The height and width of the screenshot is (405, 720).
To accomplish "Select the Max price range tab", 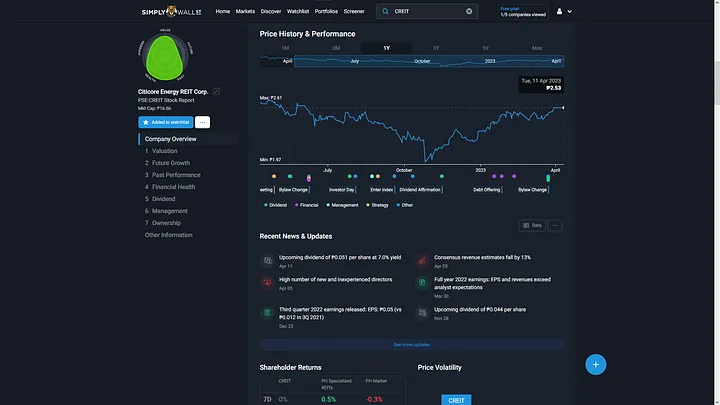I will (x=537, y=48).
